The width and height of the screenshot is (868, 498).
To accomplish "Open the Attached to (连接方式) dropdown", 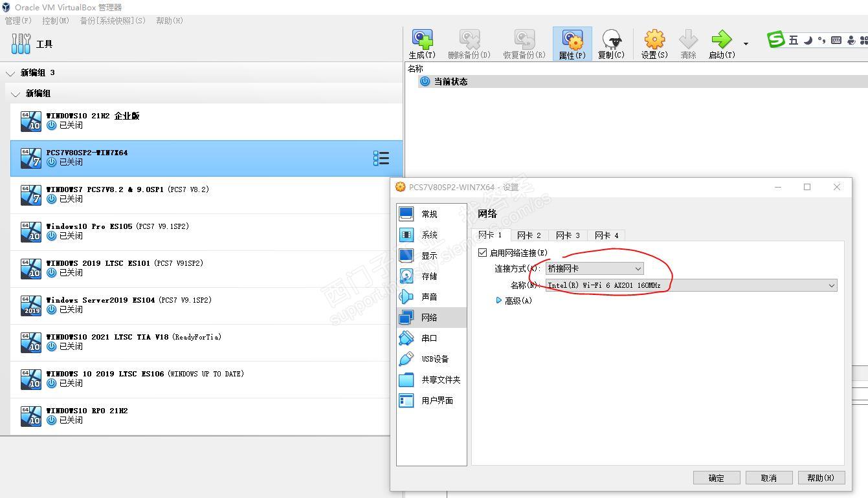I will coord(594,268).
